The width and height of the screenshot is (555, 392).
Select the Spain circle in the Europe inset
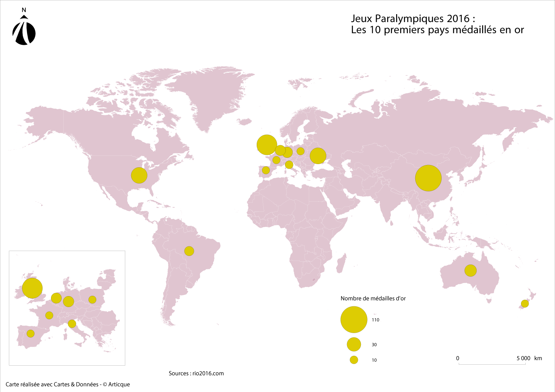point(31,333)
